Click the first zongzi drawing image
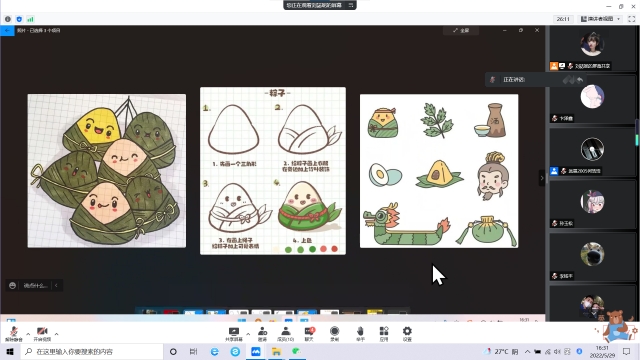The image size is (640, 360). 107,171
